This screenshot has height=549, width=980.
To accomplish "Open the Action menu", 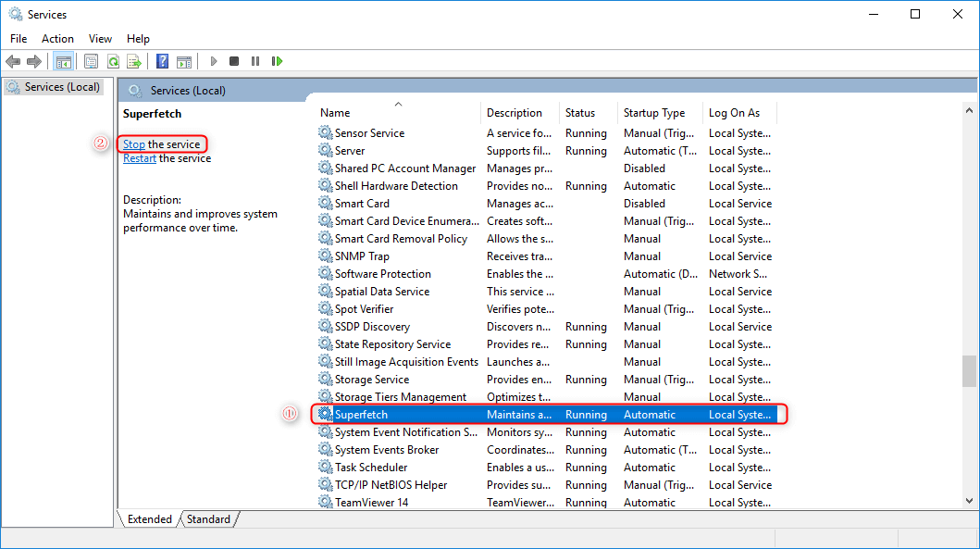I will (57, 39).
